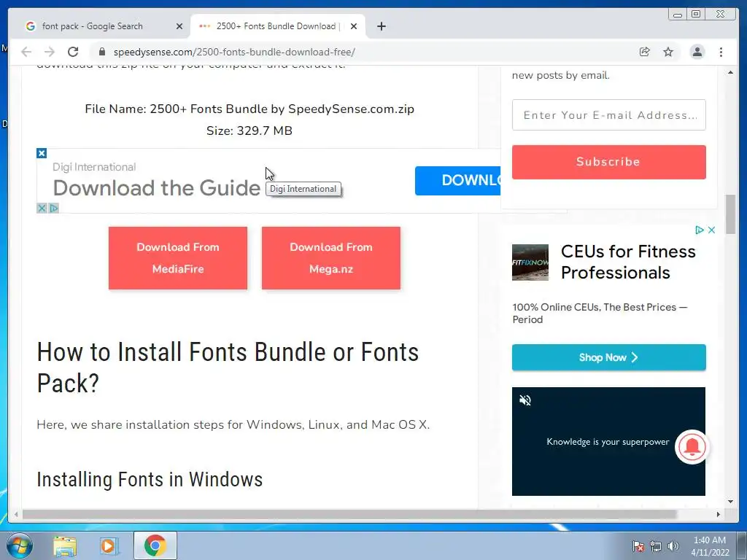Click the horizontal scrollbar left arrow
The image size is (747, 560).
point(16,514)
